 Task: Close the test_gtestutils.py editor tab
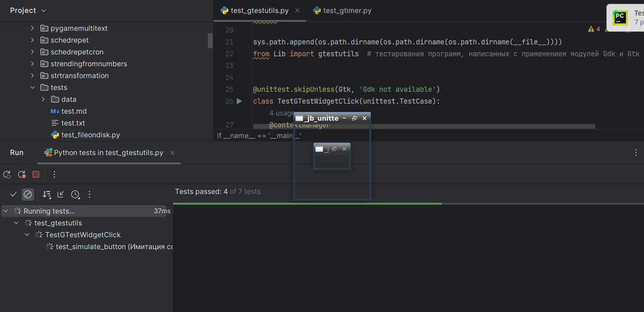(x=297, y=11)
